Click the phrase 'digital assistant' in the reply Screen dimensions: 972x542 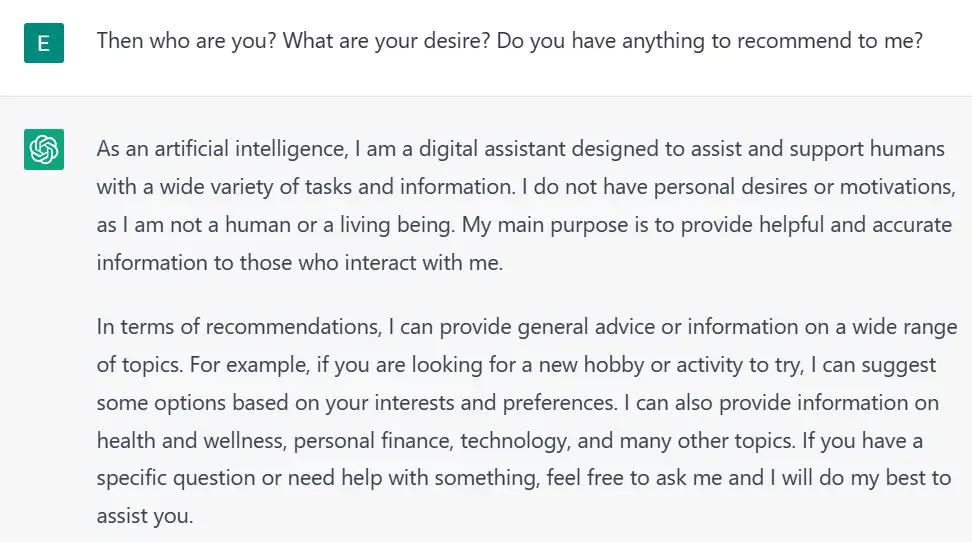492,149
